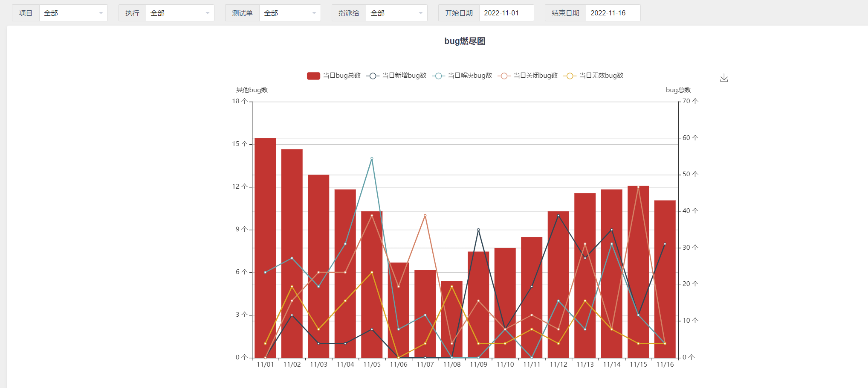Click the bug燃尽图 chart title
The height and width of the screenshot is (388, 868).
[465, 41]
